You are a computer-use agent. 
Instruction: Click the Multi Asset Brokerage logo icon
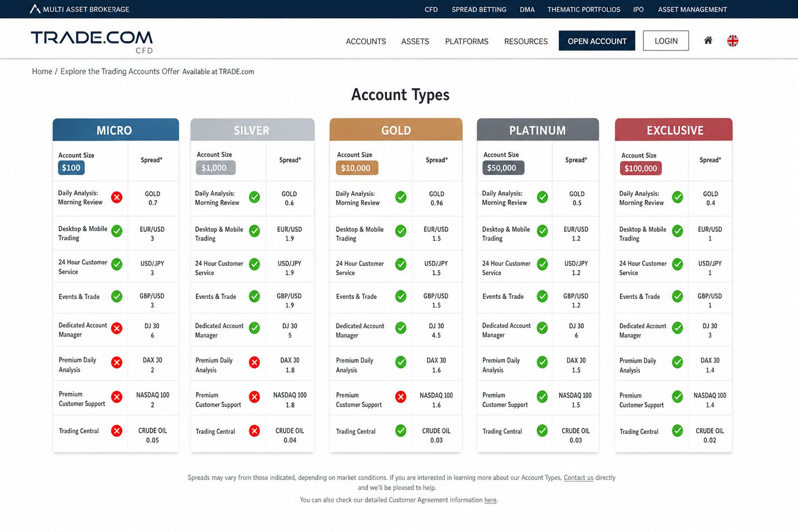tap(35, 9)
